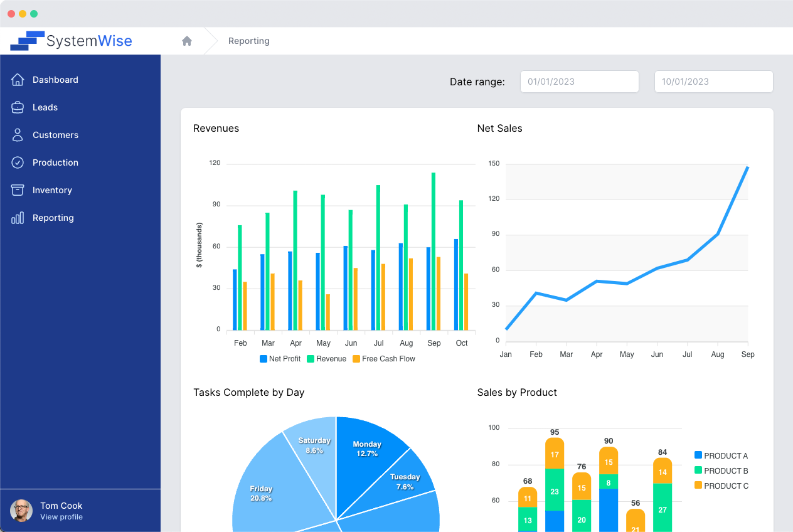Image resolution: width=793 pixels, height=532 pixels.
Task: Toggle PRODUCT A legend swatch
Action: click(698, 455)
